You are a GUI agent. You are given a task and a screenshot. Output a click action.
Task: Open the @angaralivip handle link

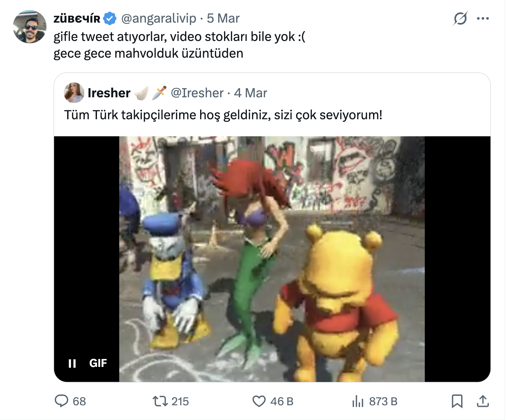coord(159,18)
